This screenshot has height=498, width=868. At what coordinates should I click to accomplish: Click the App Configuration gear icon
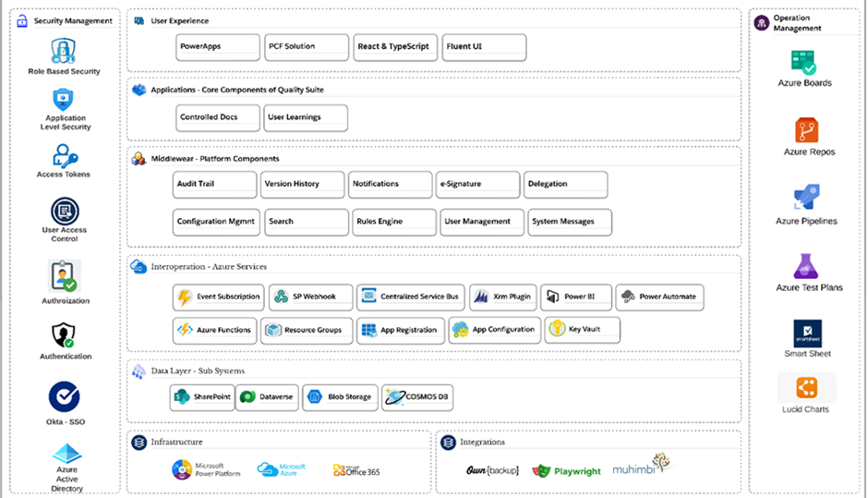tap(460, 330)
